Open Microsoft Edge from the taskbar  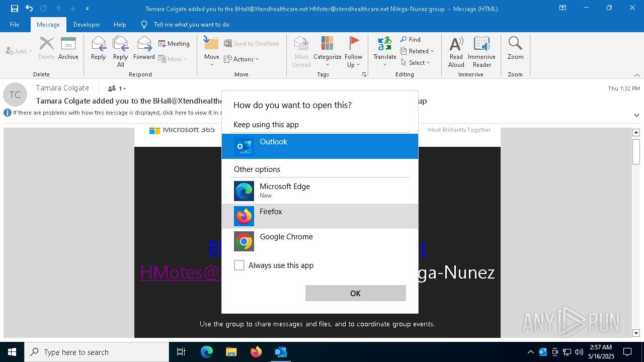click(207, 352)
